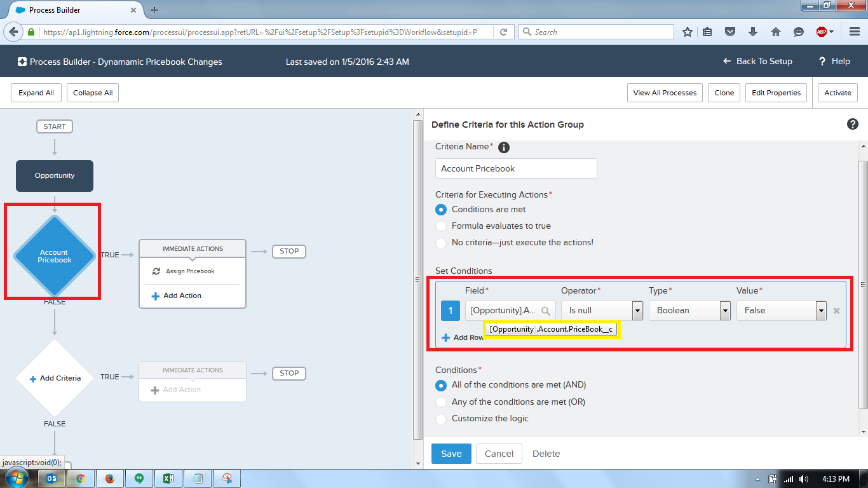Show the Criteria Name info tooltip icon
868x488 pixels.
[x=504, y=147]
